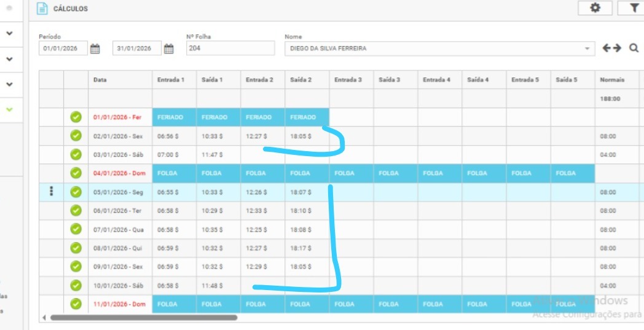Open calendar picker for end date
Screen dimensions: 644x330
pyautogui.click(x=169, y=49)
